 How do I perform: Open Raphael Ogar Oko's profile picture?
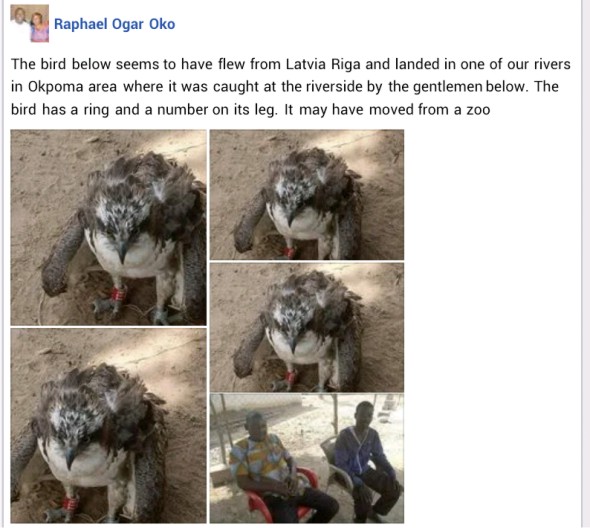[x=30, y=23]
